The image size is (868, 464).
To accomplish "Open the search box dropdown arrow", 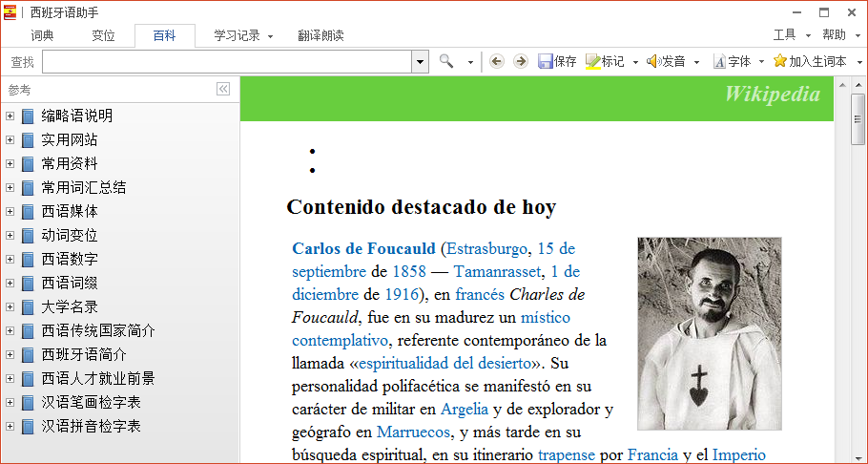I will click(x=420, y=61).
